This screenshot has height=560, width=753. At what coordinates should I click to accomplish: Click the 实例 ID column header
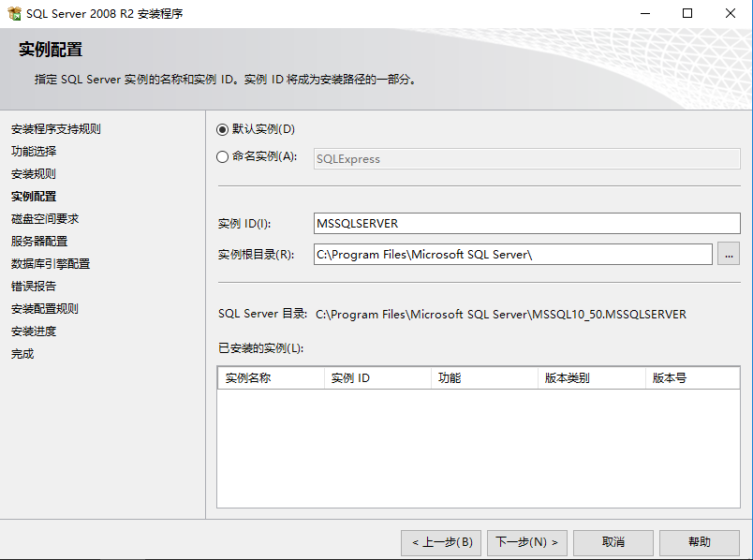point(377,378)
